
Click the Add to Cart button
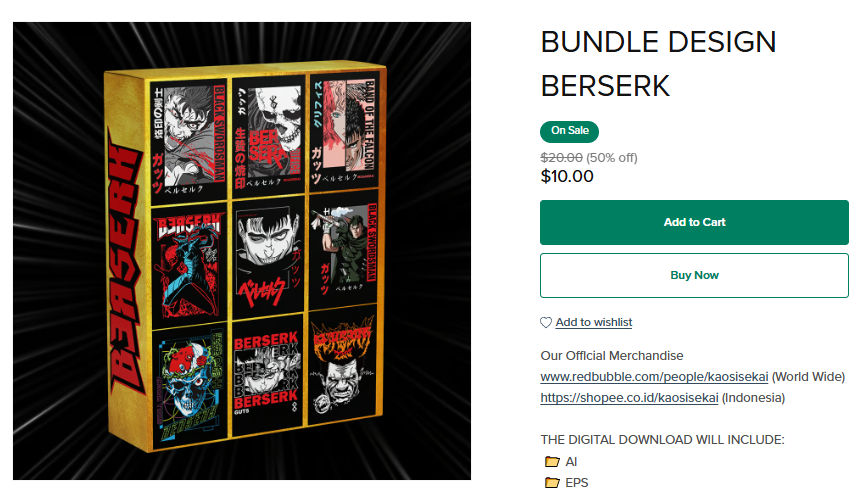click(x=694, y=222)
